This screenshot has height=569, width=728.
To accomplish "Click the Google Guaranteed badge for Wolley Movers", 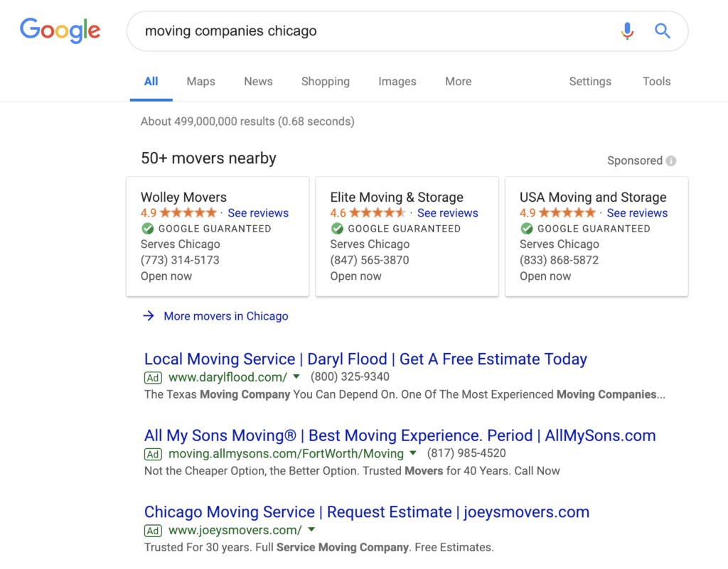I will point(147,229).
